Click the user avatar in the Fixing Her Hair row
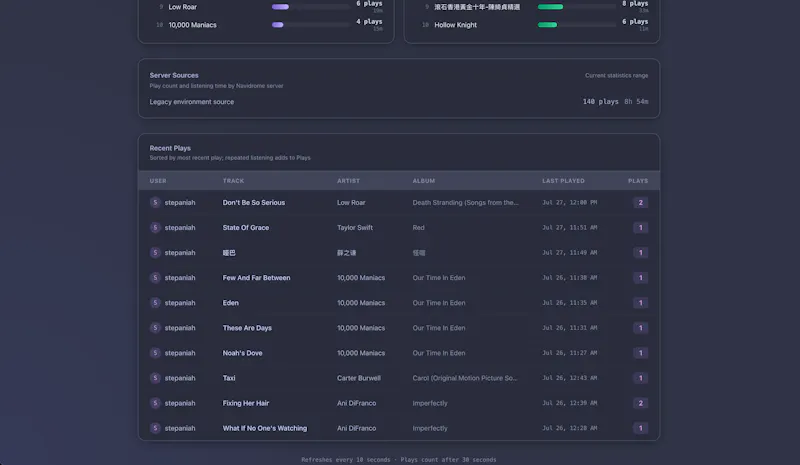This screenshot has width=800, height=465. [155, 403]
